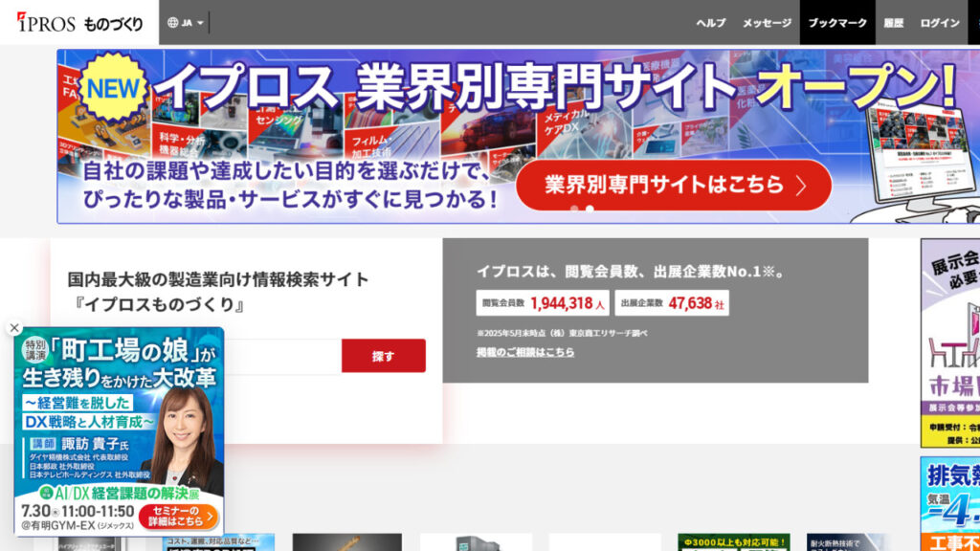Open the ブックマーク menu item
The height and width of the screenshot is (551, 980).
point(836,23)
